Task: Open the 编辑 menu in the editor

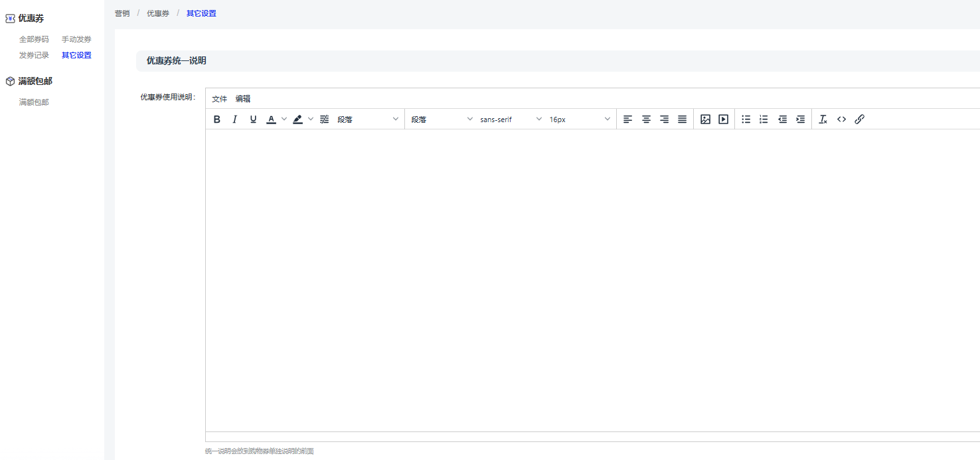Action: click(x=243, y=99)
